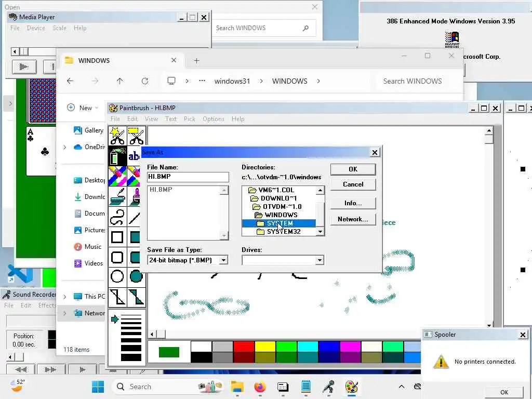The image size is (532, 399).
Task: Select the filled Circle/Ellipse tool
Action: tap(137, 276)
